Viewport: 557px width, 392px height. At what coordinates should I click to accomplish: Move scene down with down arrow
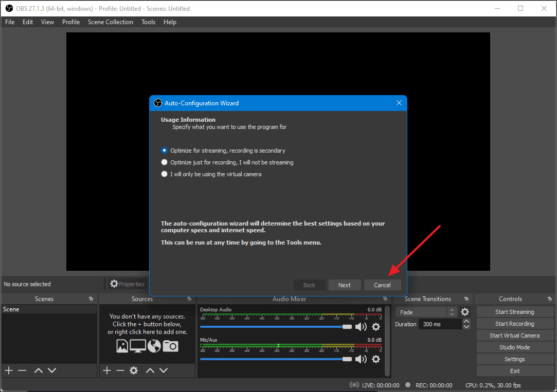click(x=52, y=370)
